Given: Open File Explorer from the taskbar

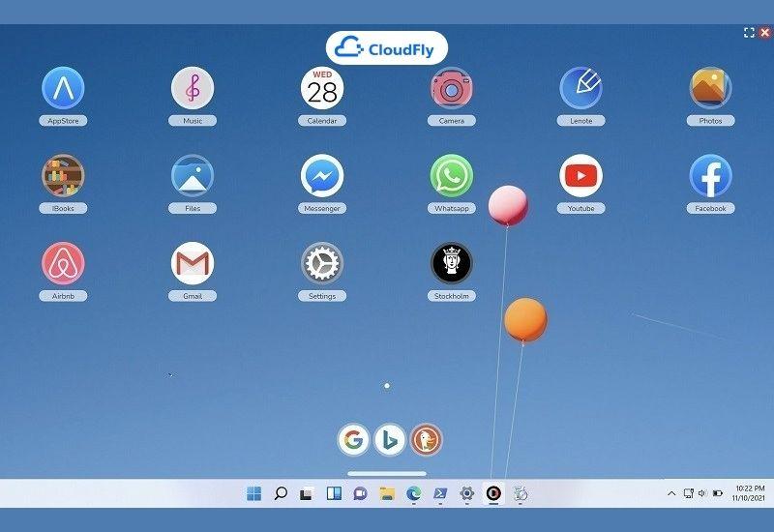Looking at the screenshot, I should (x=387, y=493).
